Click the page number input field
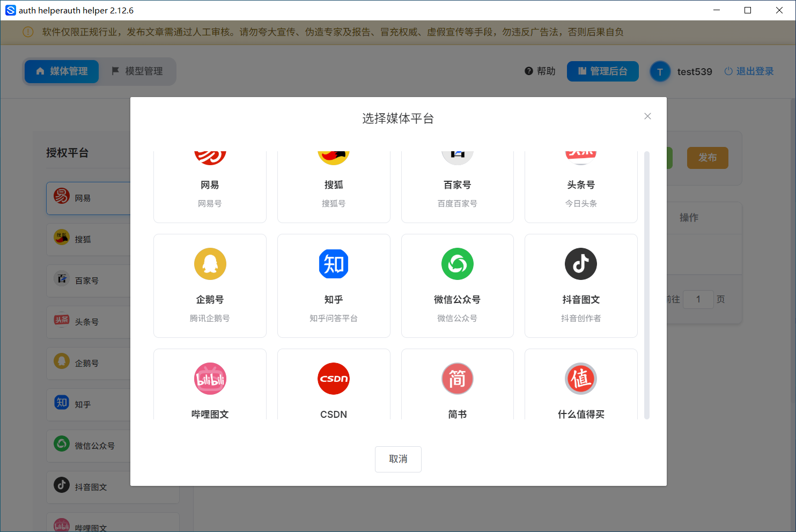Screen dimensions: 796x532 tap(698, 299)
